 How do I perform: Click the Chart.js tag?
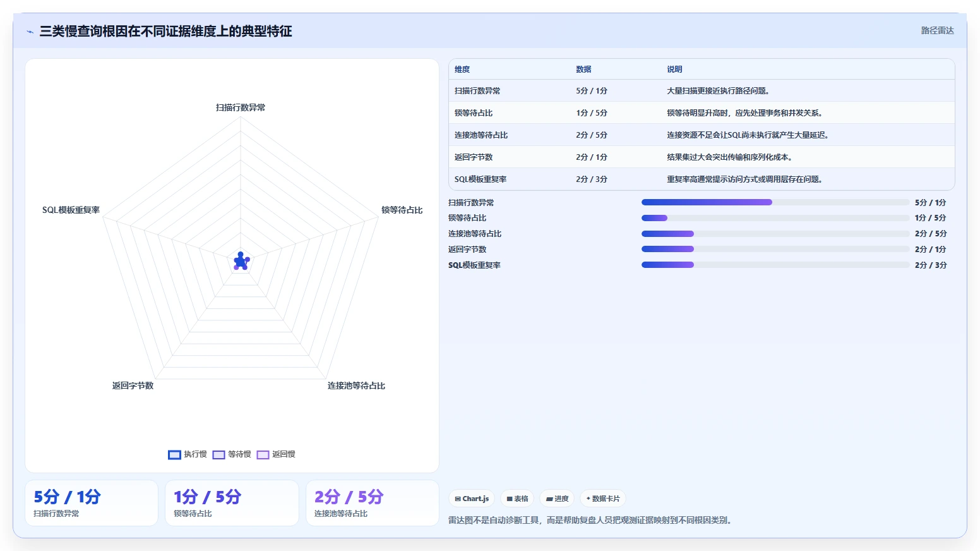click(472, 499)
